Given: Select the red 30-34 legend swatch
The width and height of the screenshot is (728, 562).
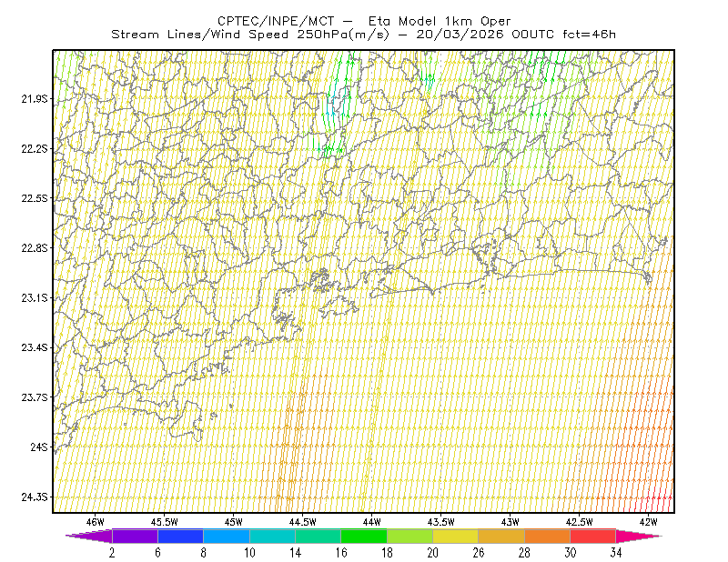Looking at the screenshot, I should pyautogui.click(x=593, y=536).
